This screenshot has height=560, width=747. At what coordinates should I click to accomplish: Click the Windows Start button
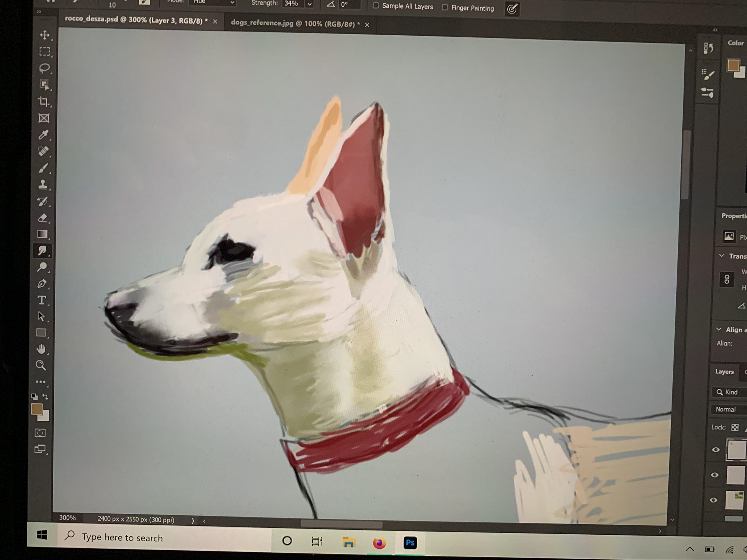[x=42, y=535]
